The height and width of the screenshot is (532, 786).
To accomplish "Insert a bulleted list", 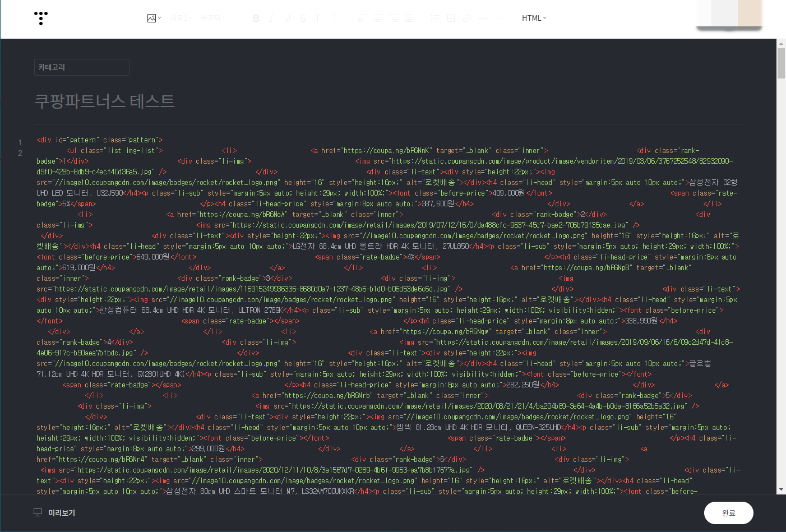I will click(435, 18).
